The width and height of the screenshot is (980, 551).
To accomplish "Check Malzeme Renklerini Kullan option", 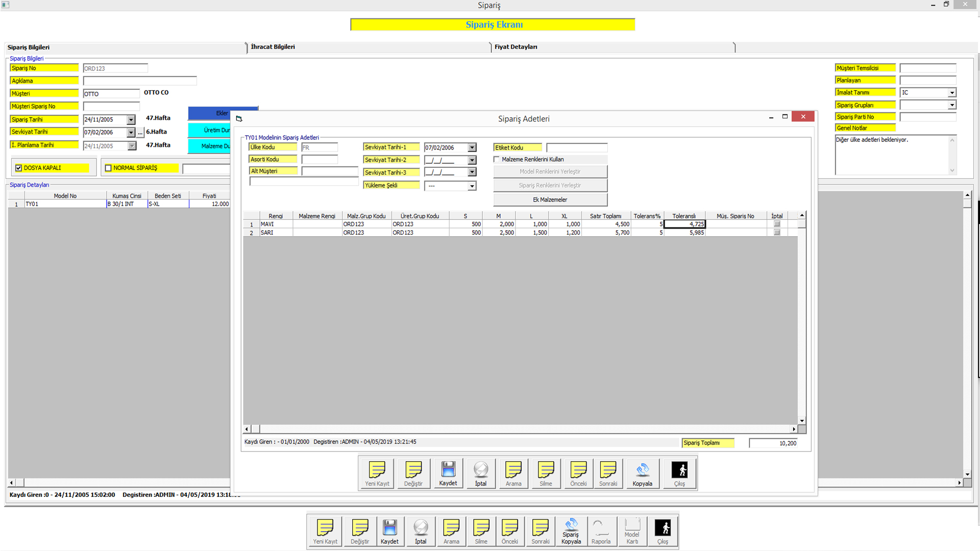I will (497, 159).
